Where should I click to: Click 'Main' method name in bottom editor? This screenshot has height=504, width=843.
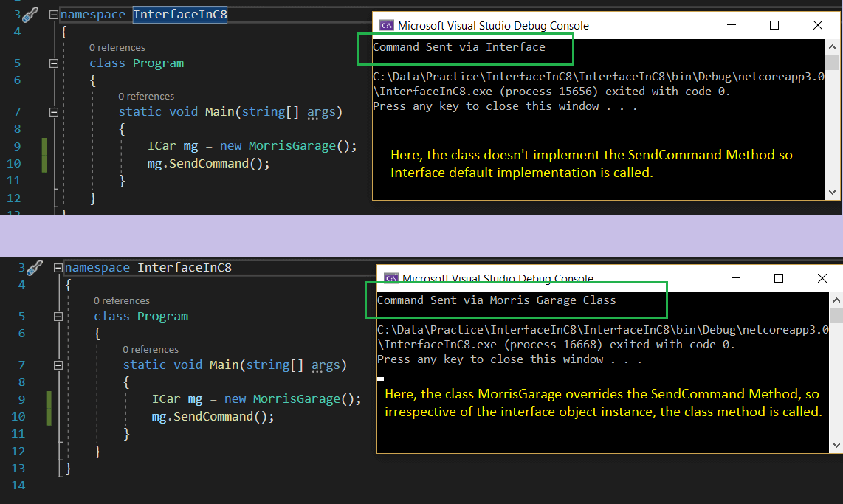coord(224,365)
